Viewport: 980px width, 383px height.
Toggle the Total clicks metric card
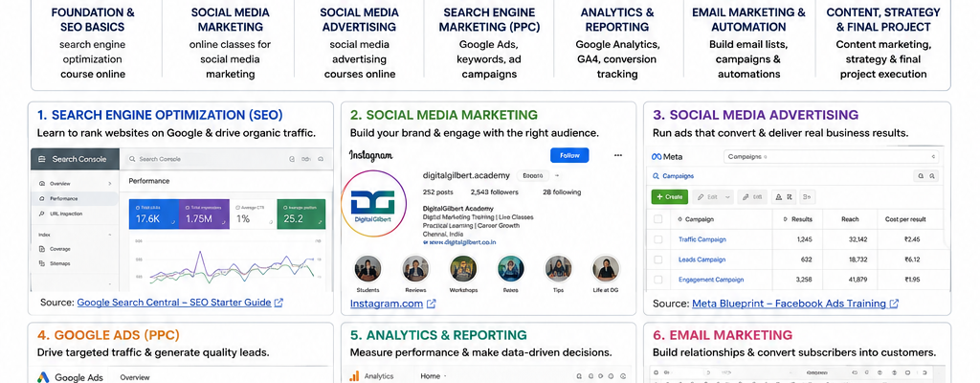coord(154,214)
